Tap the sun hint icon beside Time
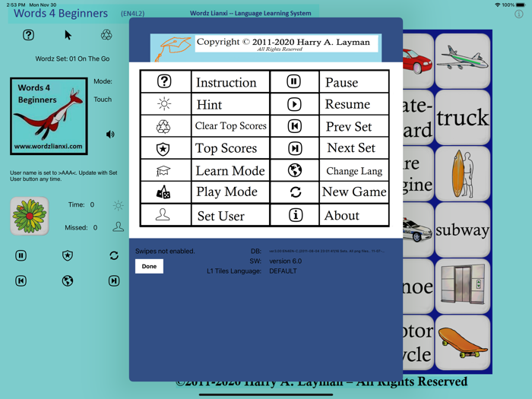Viewport: 532px width, 399px height. tap(118, 205)
